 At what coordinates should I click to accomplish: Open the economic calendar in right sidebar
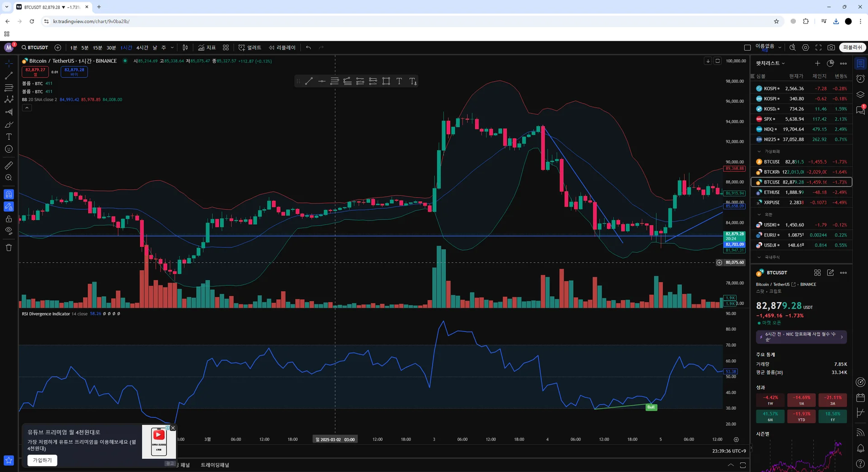pyautogui.click(x=860, y=398)
